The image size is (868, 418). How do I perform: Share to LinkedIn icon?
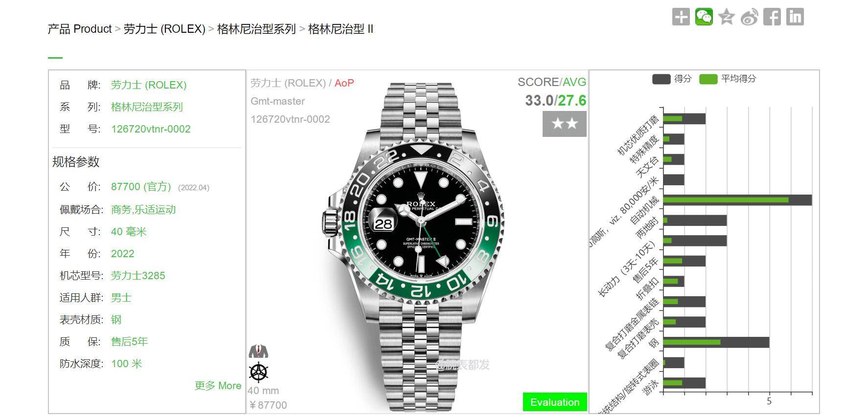click(x=795, y=17)
